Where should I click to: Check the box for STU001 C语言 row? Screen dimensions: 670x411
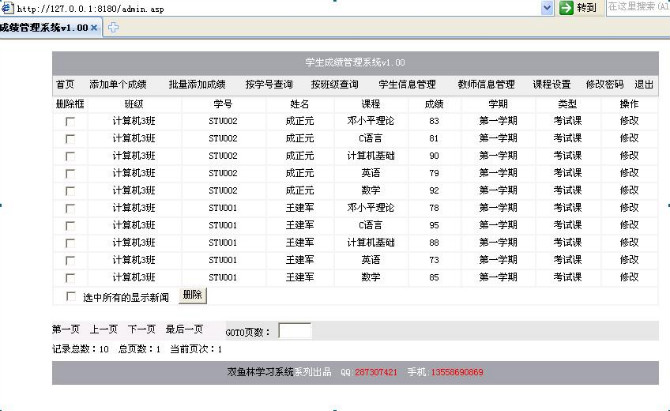pos(70,226)
